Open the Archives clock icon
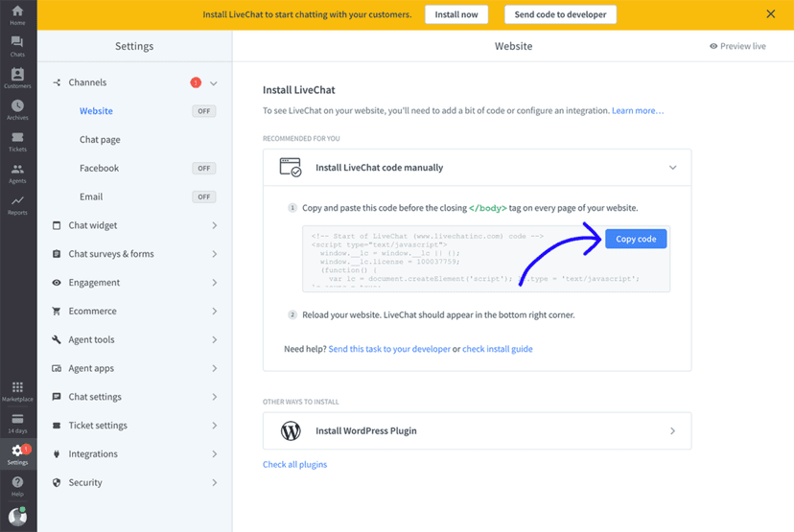 click(17, 109)
